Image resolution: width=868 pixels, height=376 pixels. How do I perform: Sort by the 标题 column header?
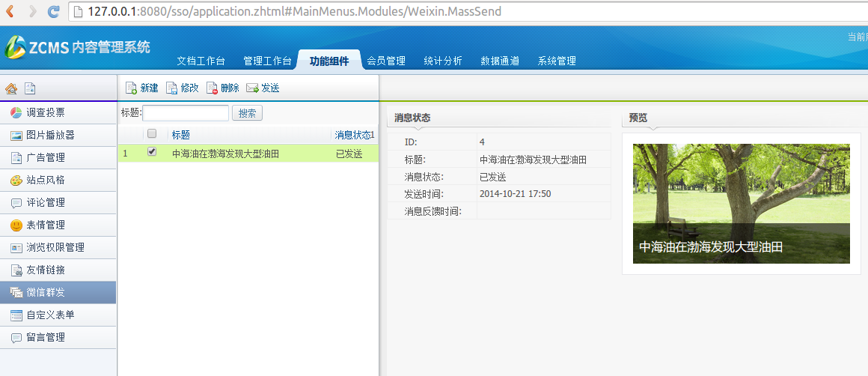(181, 135)
